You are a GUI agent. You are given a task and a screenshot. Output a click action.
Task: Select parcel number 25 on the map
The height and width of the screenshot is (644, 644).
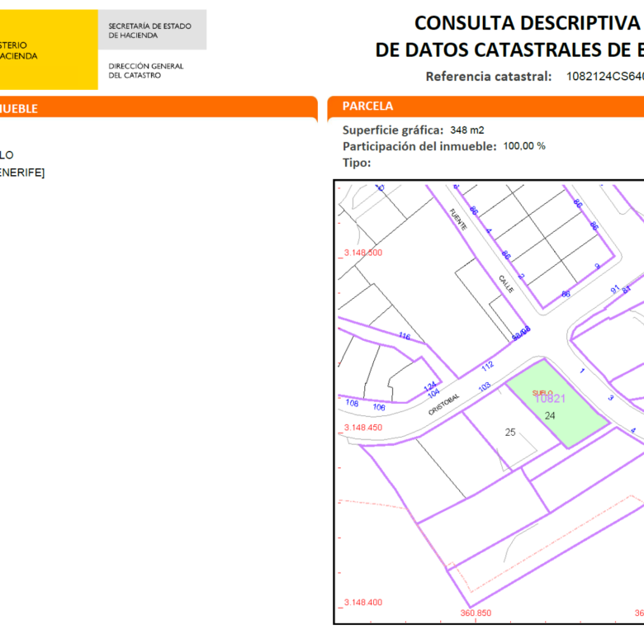pyautogui.click(x=510, y=432)
